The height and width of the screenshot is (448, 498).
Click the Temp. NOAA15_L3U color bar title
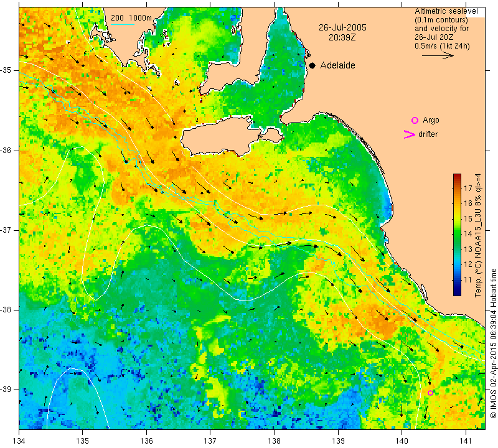pos(477,235)
